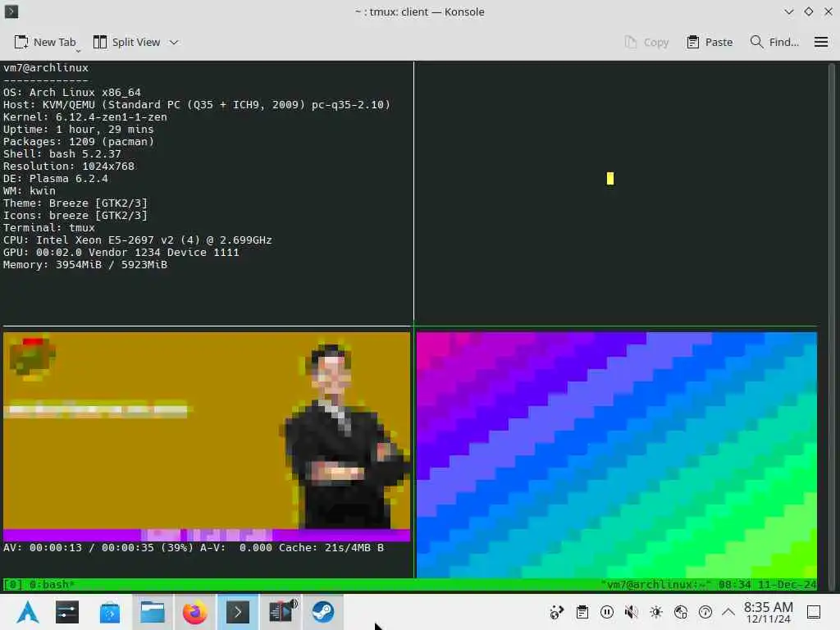Screen dimensions: 840x630
Task: Open the clipboard tray icon
Action: (x=582, y=612)
